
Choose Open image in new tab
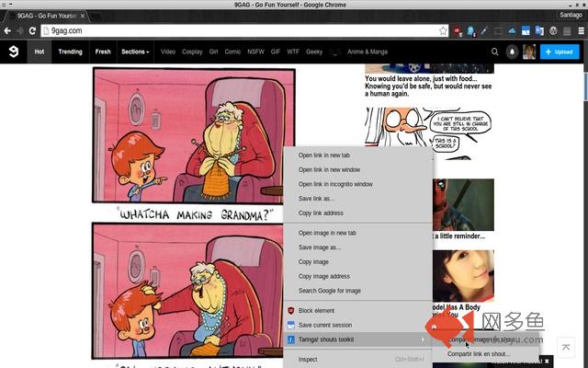point(358,233)
